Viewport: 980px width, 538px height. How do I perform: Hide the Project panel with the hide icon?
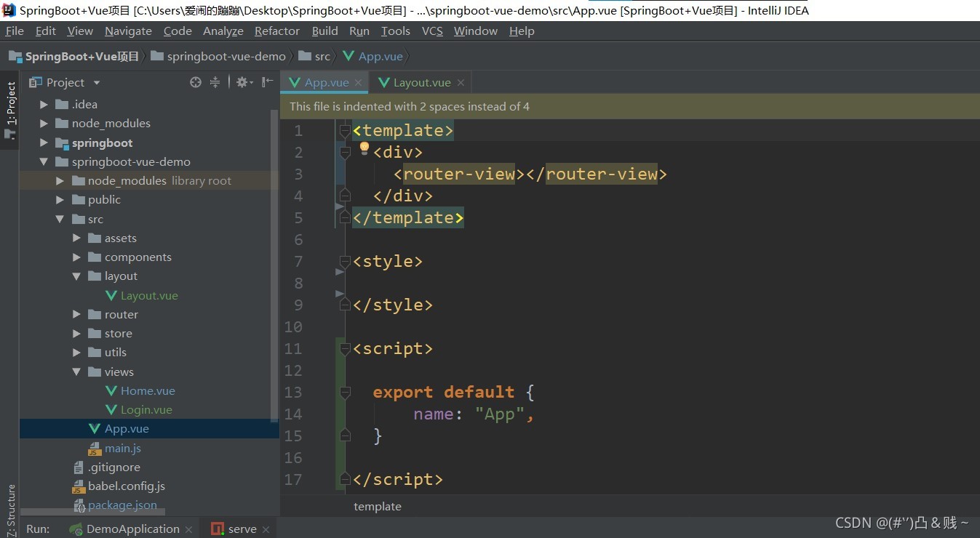[268, 82]
